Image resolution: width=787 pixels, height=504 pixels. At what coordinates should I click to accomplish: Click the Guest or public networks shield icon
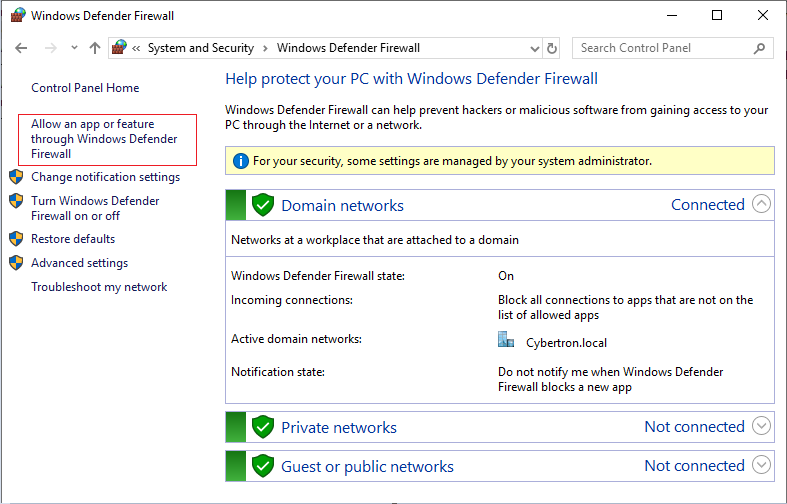pos(263,466)
